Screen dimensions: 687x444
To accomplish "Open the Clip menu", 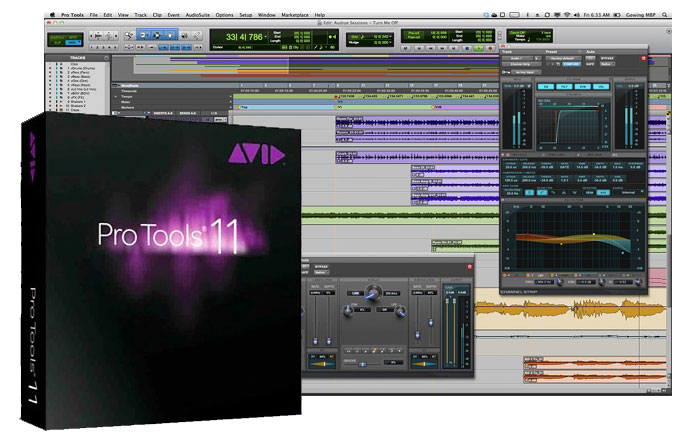I will coord(157,15).
